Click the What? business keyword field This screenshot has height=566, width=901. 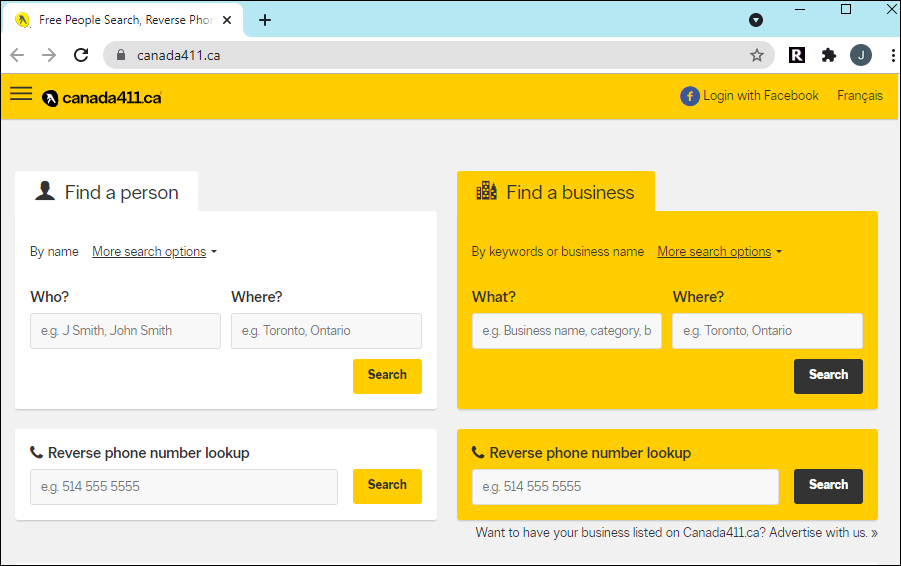(567, 331)
